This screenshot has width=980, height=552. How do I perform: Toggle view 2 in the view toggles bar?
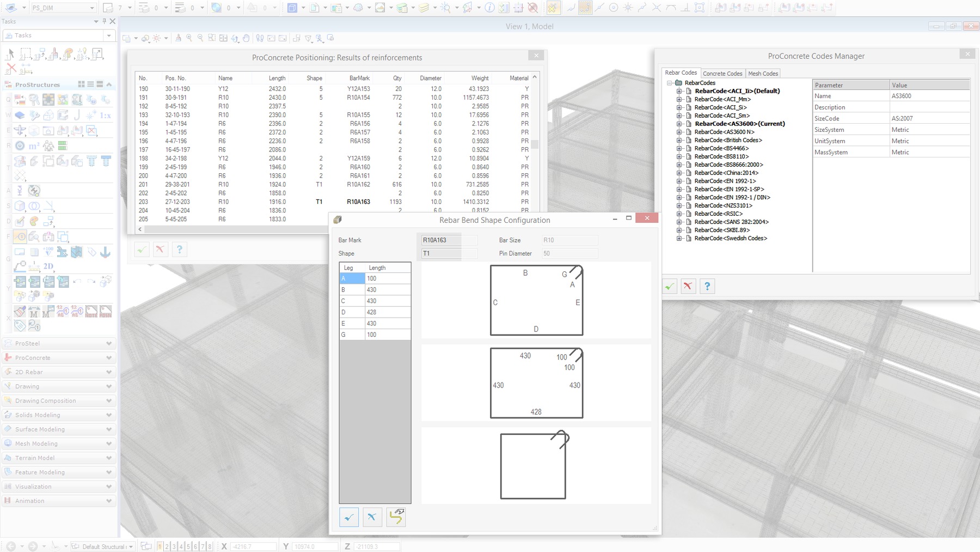(x=167, y=546)
